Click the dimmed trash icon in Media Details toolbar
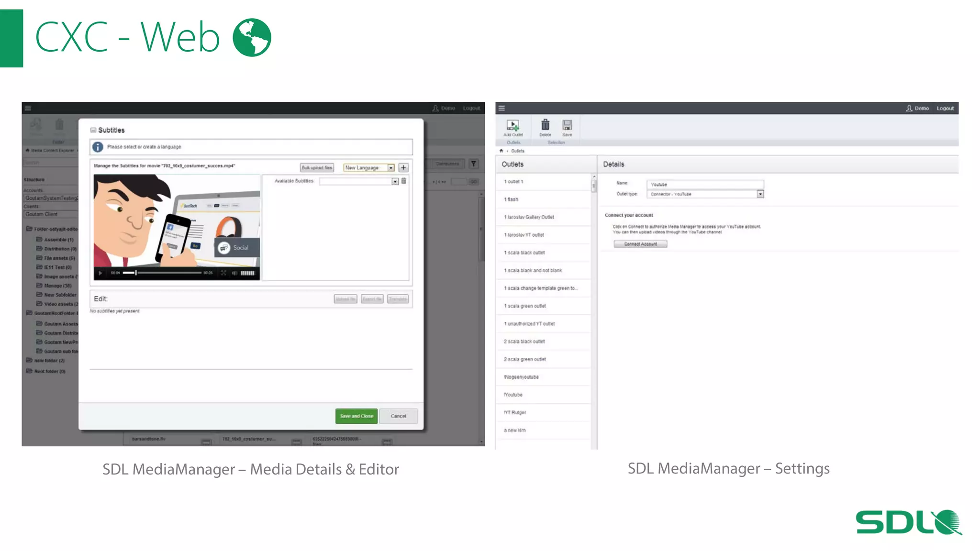 (59, 124)
